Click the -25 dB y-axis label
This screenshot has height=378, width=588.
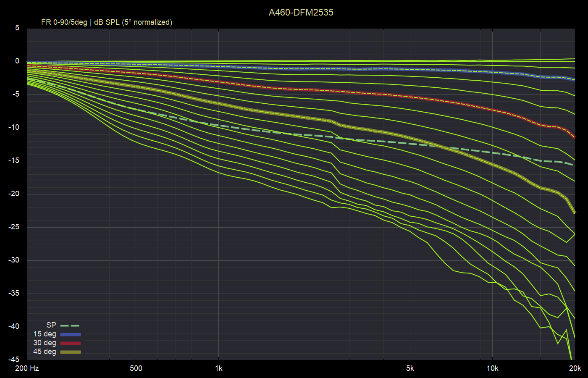pyautogui.click(x=14, y=227)
